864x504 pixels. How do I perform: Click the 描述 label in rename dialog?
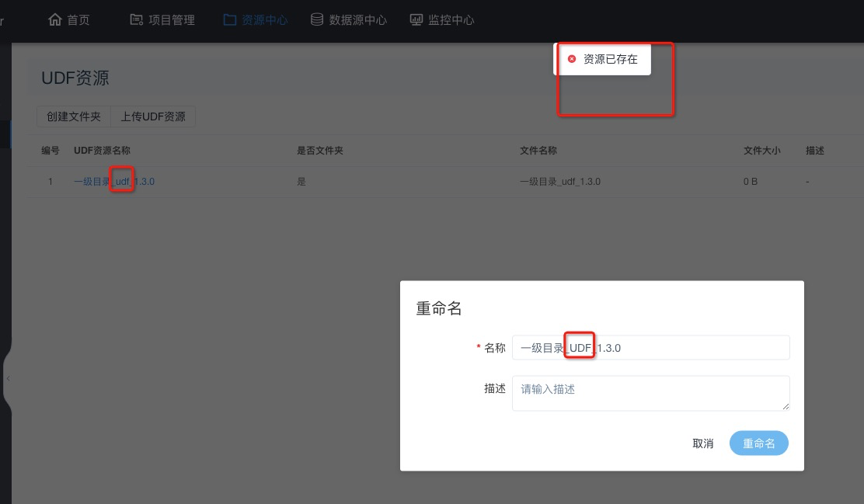click(x=495, y=388)
